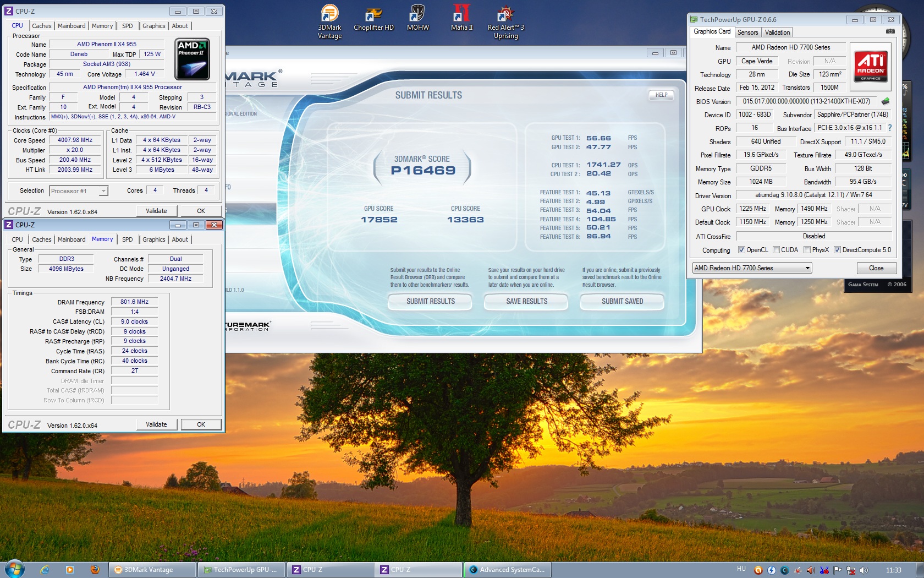Viewport: 924px width, 578px height.
Task: Open the Choplifter HD desktop shortcut
Action: click(x=373, y=18)
